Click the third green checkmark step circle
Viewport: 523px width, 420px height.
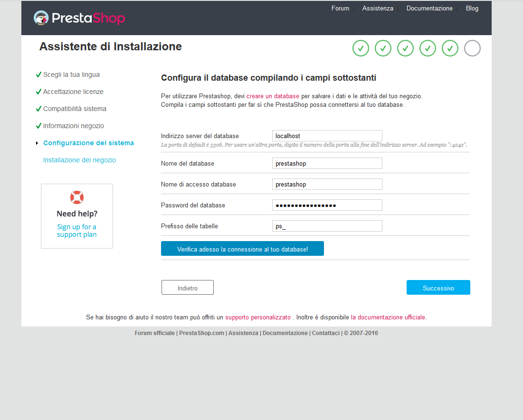coord(405,48)
